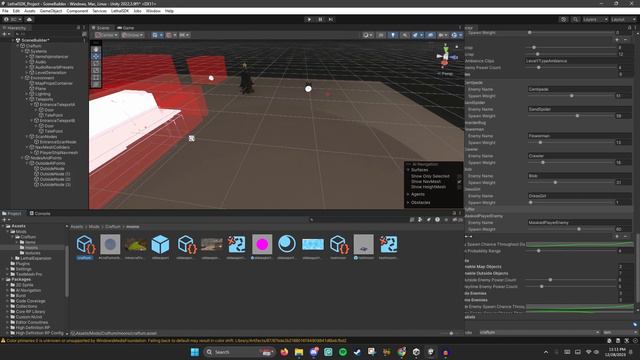Toggle scene lighting lightbulb icon

pyautogui.click(x=393, y=35)
